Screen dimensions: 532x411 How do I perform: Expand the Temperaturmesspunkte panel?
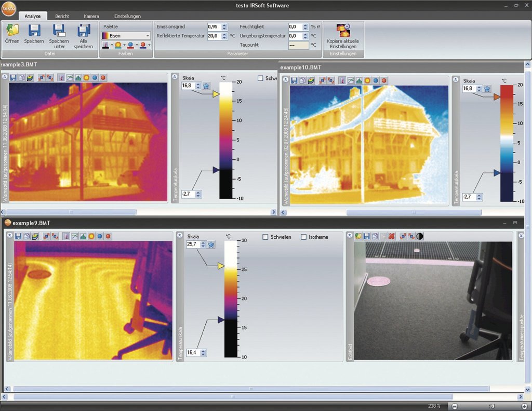tap(521, 236)
